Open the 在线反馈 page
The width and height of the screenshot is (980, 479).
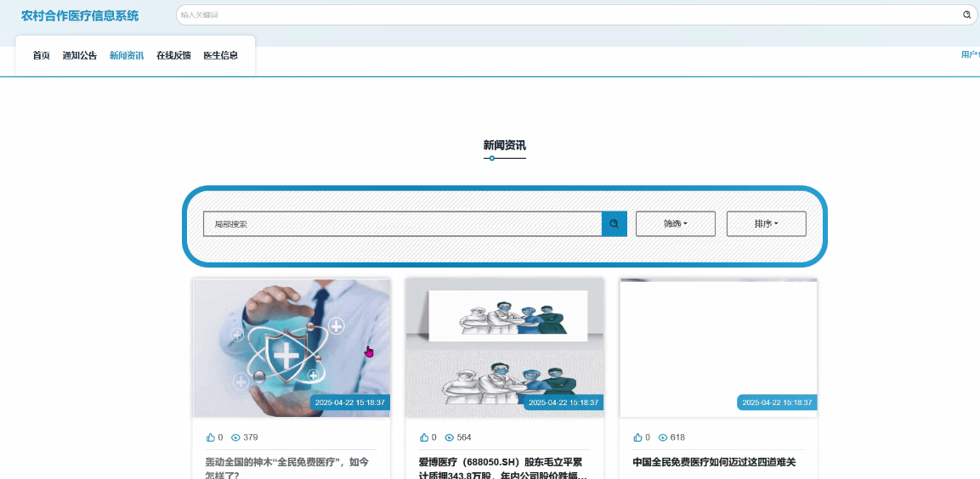coord(173,55)
